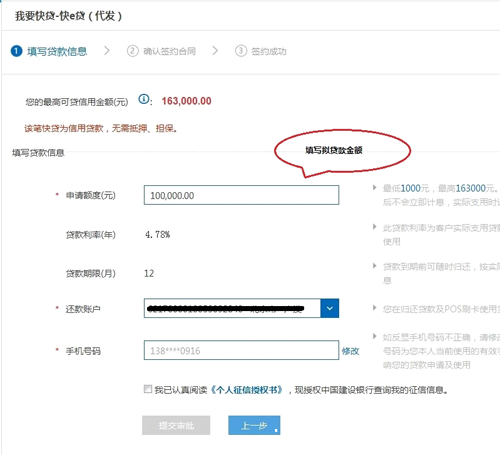
Task: Click the 申请额度 amount input field
Action: (241, 195)
